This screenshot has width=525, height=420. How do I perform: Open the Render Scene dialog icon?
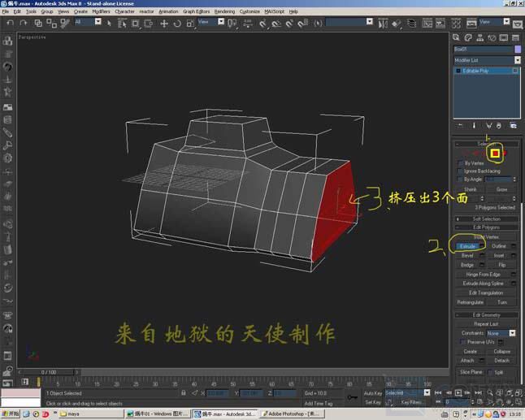[471, 24]
